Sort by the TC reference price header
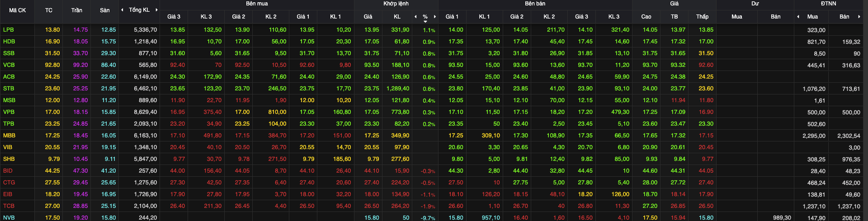Screen dimensions: 868x221 point(49,10)
